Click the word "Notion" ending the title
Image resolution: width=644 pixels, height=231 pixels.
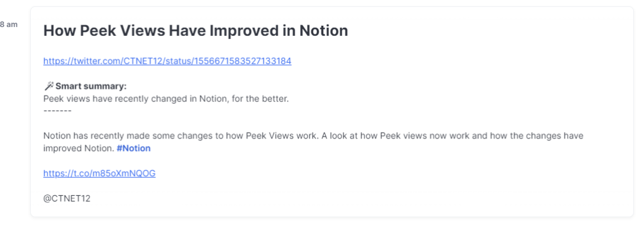tap(324, 31)
